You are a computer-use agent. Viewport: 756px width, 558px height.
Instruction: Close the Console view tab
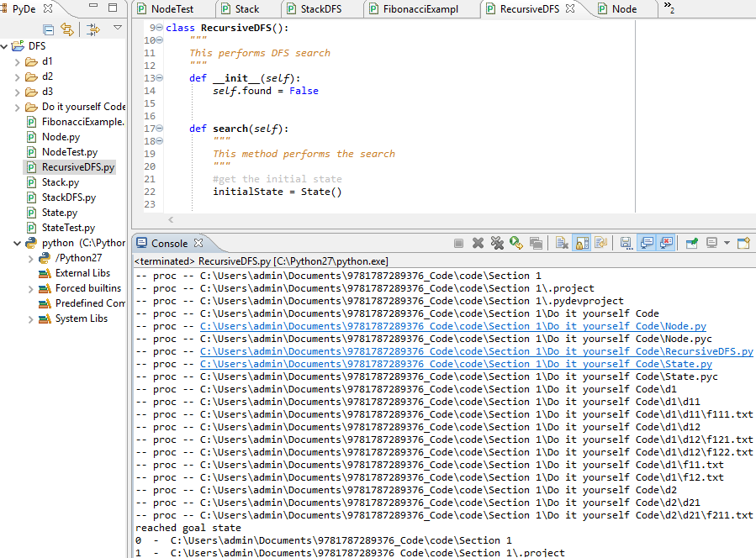[198, 244]
